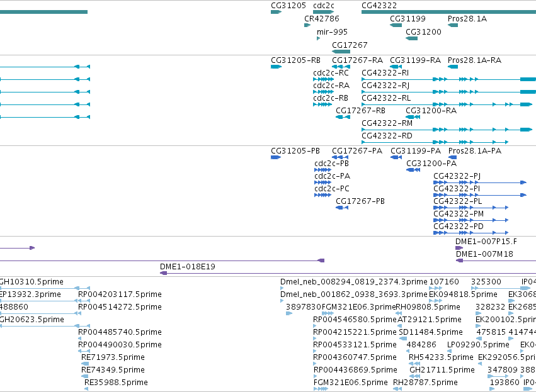Open the Pros28.1A gene label
The width and height of the screenshot is (536, 392).
tap(467, 18)
